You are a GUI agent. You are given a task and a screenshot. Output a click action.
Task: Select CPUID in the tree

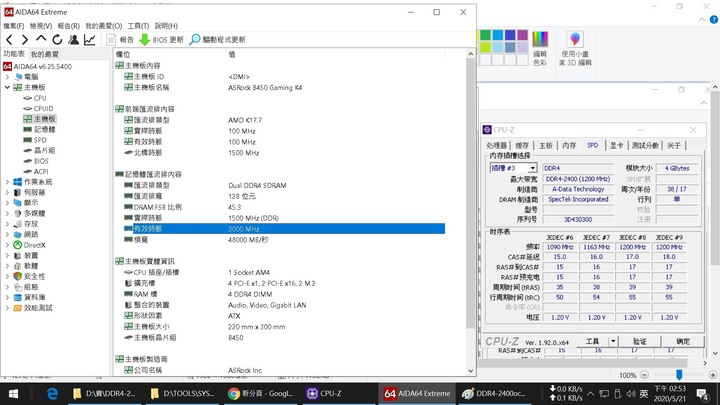click(x=43, y=108)
